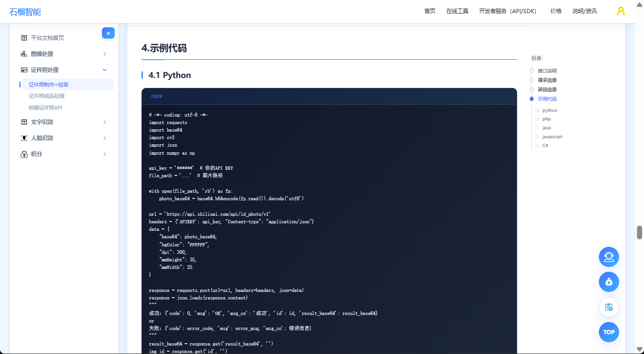Open 说明/资讯 in the top navigation
Image resolution: width=644 pixels, height=354 pixels.
[x=585, y=11]
